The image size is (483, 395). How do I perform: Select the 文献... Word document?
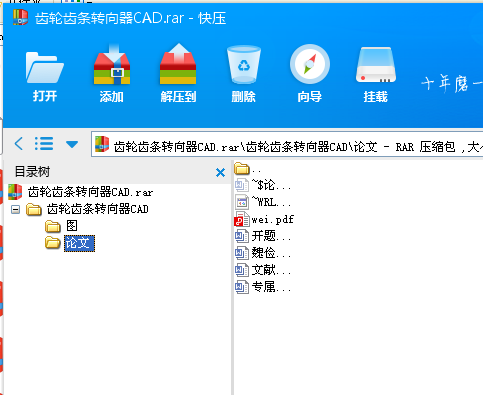coord(263,270)
